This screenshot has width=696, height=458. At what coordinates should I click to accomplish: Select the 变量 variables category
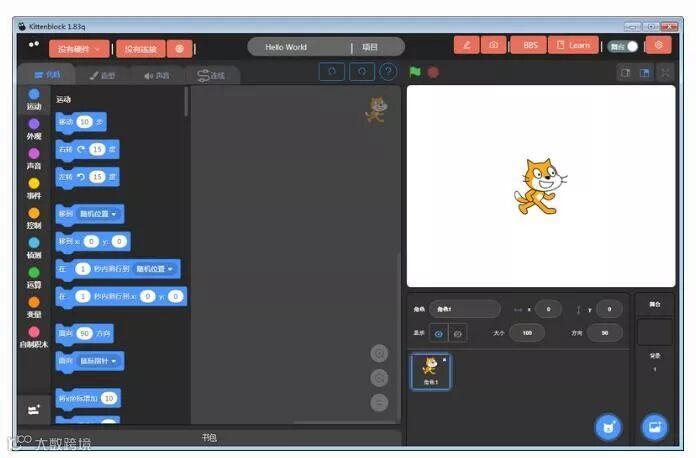[x=34, y=308]
